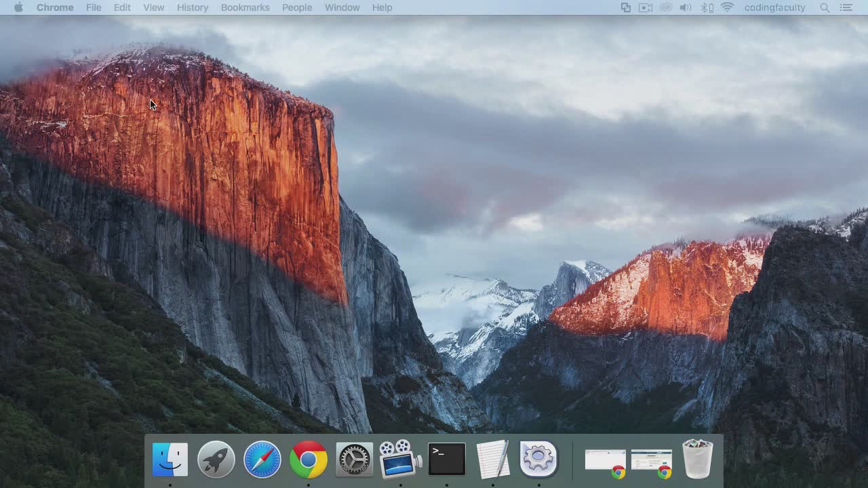The height and width of the screenshot is (488, 868).
Task: Click the screen recording camera menu bar icon
Action: pos(646,7)
